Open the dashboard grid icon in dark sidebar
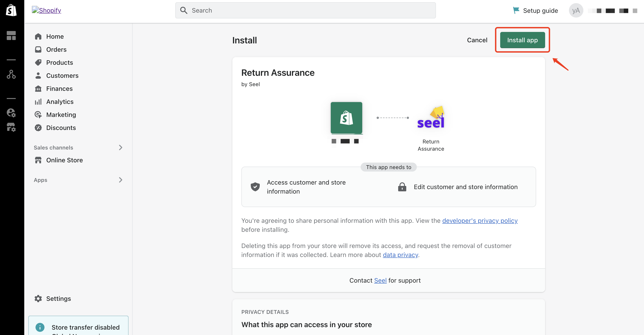Viewport: 644px width, 335px height. pos(11,36)
